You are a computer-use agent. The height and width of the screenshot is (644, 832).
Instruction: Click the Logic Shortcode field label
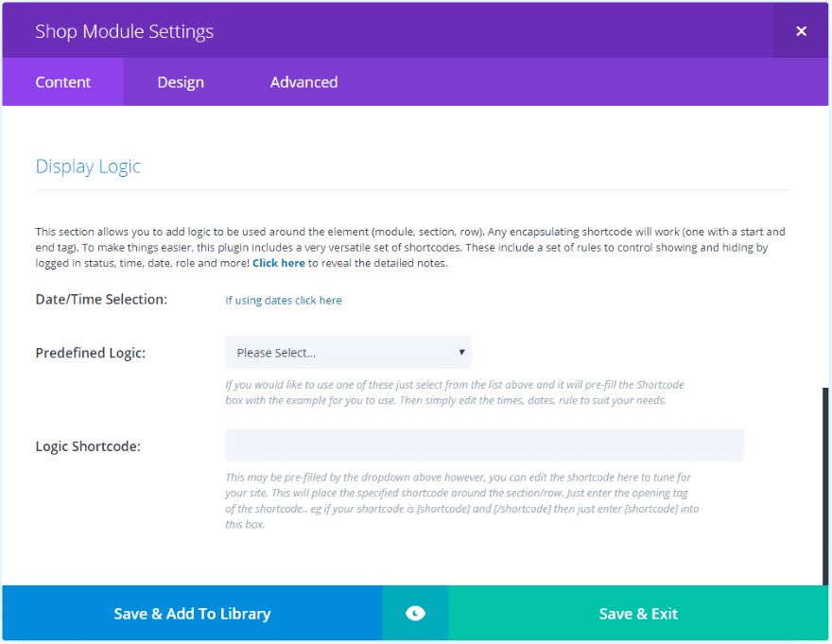pyautogui.click(x=88, y=446)
